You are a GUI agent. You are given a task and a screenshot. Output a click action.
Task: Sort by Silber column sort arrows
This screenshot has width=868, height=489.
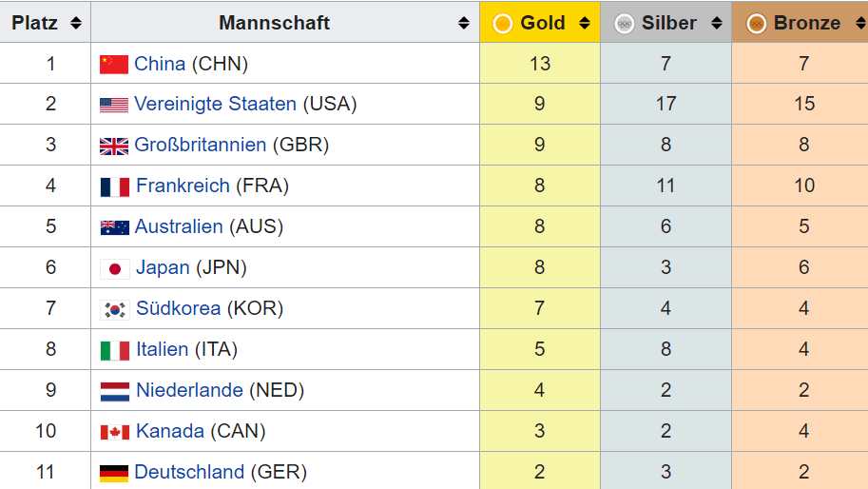click(715, 23)
